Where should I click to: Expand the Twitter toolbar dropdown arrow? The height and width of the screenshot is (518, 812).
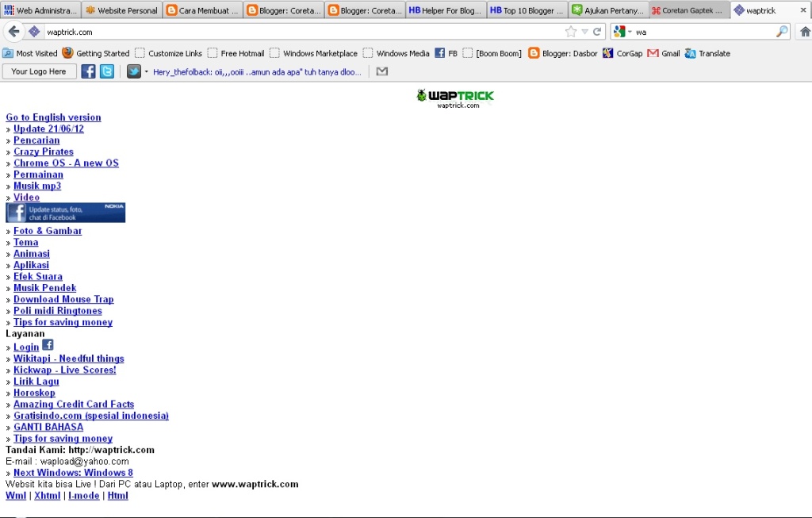pyautogui.click(x=146, y=71)
